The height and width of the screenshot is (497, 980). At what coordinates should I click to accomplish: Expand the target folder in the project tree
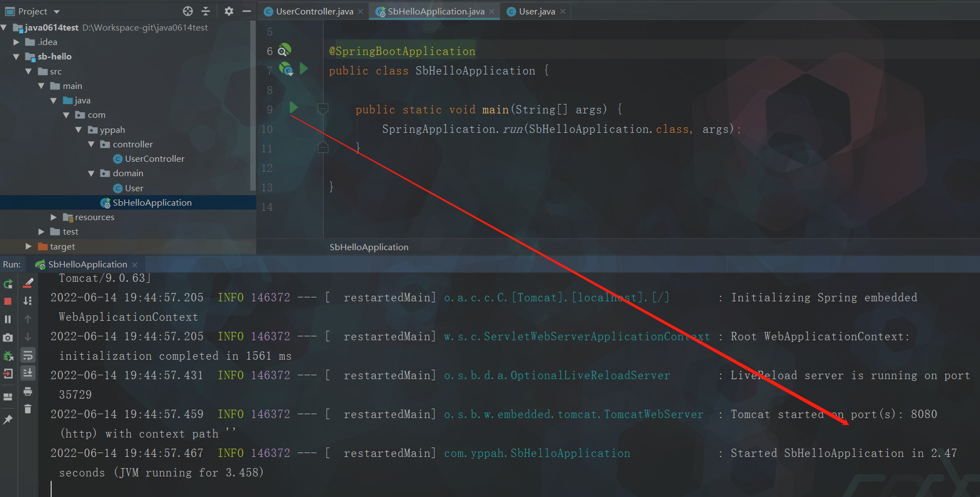click(x=28, y=246)
